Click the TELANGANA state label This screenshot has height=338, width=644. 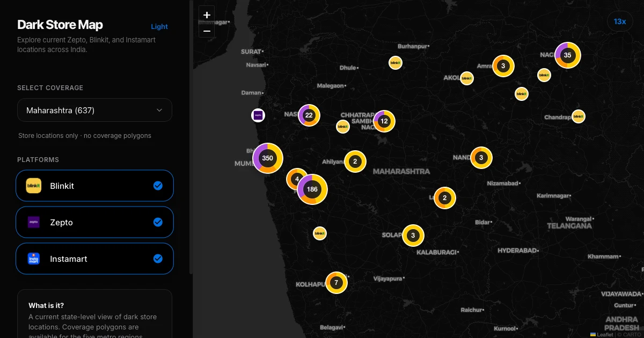click(x=569, y=226)
